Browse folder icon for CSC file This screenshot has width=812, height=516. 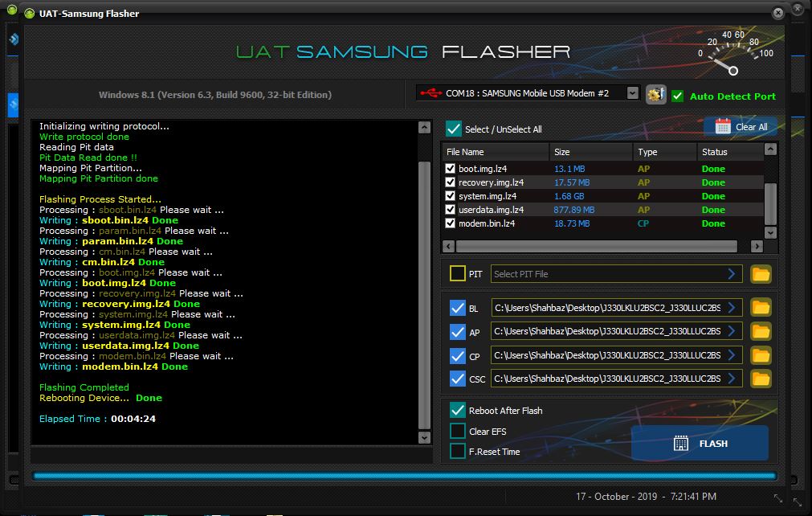[x=761, y=379]
